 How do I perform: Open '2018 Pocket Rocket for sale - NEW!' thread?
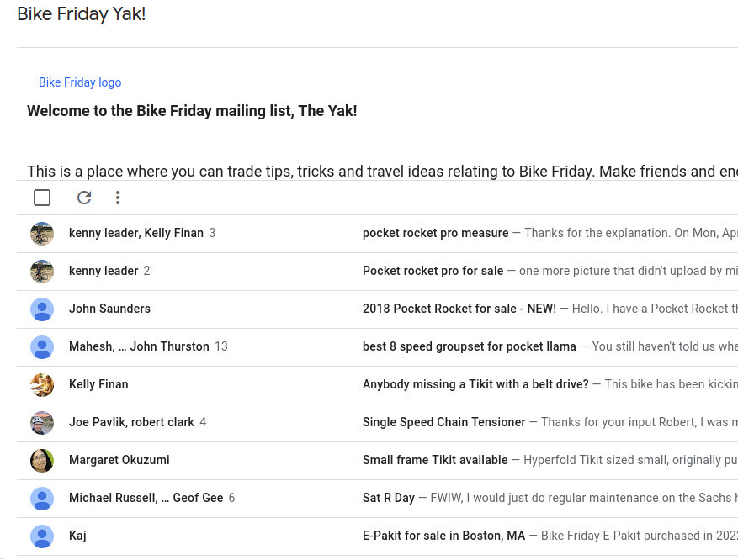click(x=459, y=309)
